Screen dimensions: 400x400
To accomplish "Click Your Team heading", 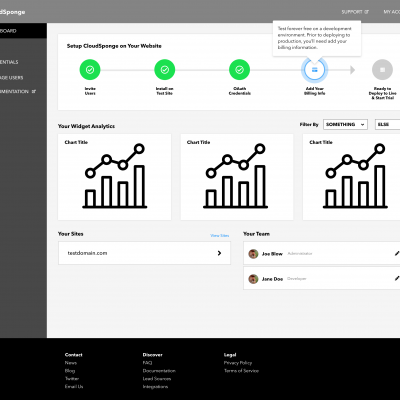I will [256, 234].
